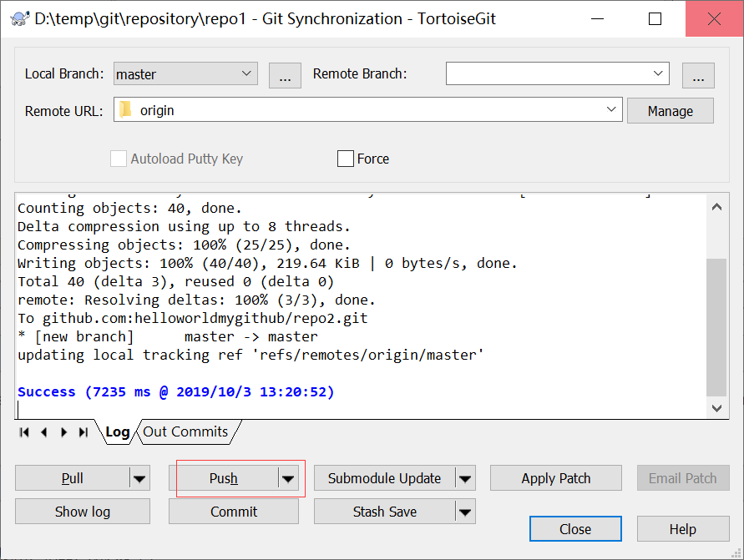This screenshot has height=560, width=744.
Task: Open the Push button dropdown arrow
Action: [x=288, y=478]
